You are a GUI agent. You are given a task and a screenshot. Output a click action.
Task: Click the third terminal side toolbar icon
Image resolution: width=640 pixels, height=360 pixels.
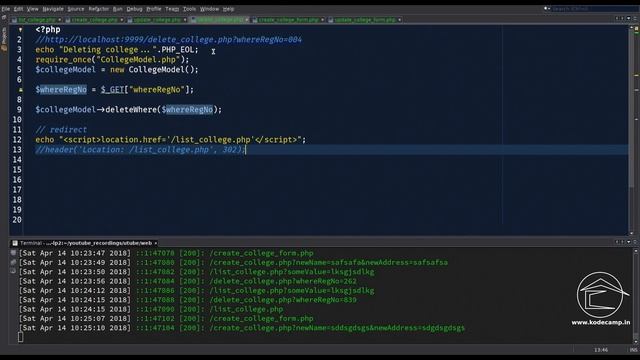pyautogui.click(x=13, y=271)
